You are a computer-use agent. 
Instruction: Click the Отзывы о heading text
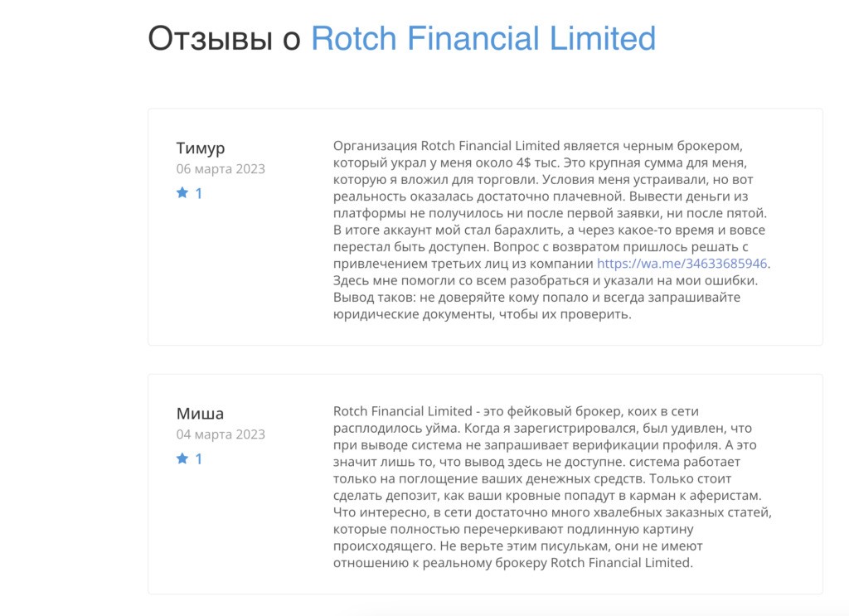tap(224, 38)
